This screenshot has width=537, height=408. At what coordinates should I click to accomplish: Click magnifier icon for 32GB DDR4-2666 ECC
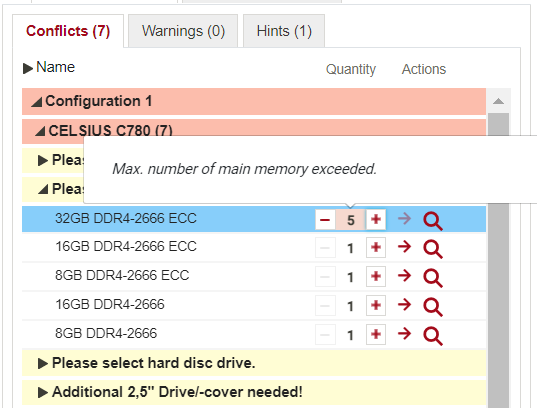coord(433,221)
